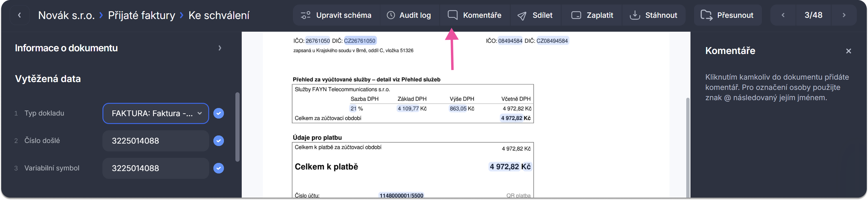Toggle the Variabilní symbol verification check
This screenshot has height=200, width=868.
click(x=219, y=168)
